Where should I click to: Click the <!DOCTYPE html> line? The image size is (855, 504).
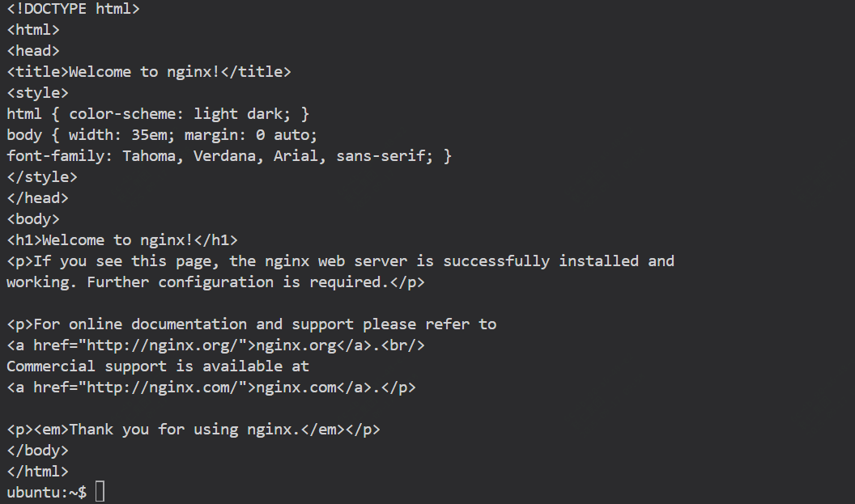(73, 9)
